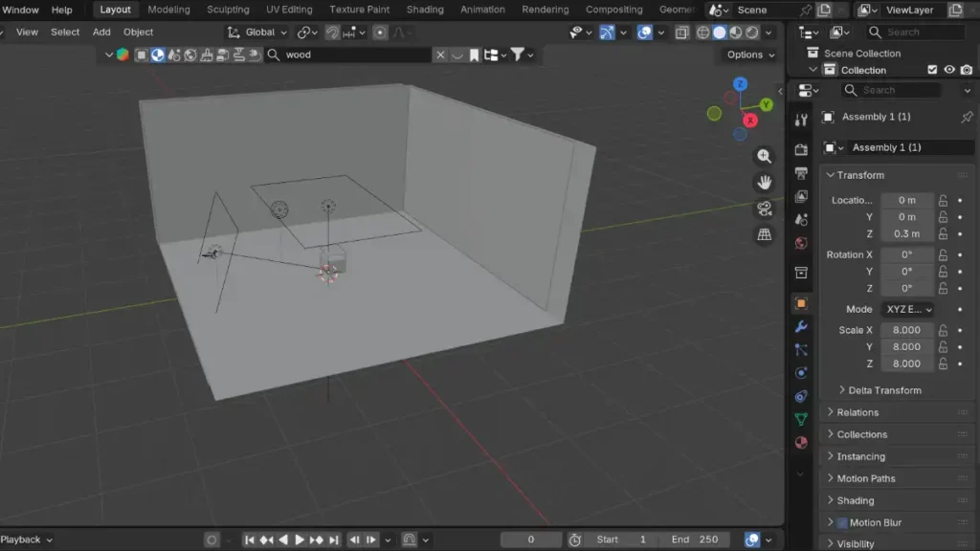Image resolution: width=980 pixels, height=551 pixels.
Task: Open the Tool properties tab
Action: pyautogui.click(x=801, y=120)
